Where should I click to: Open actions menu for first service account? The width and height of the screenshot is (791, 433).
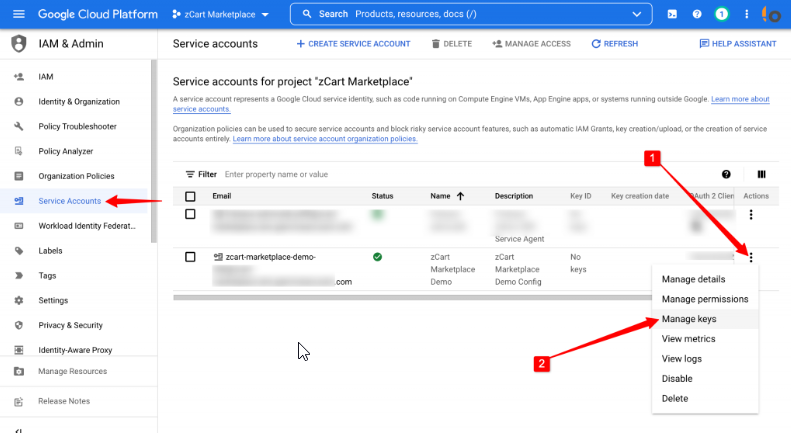coord(750,215)
